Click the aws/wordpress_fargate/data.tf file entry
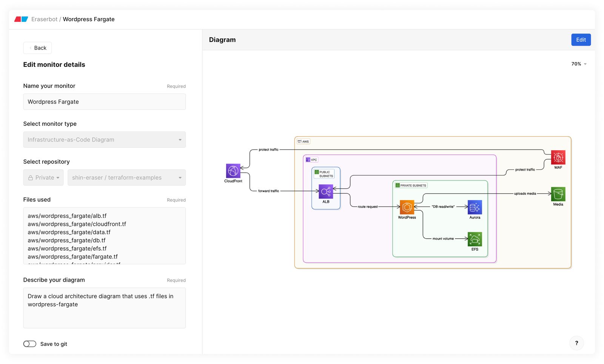 69,232
